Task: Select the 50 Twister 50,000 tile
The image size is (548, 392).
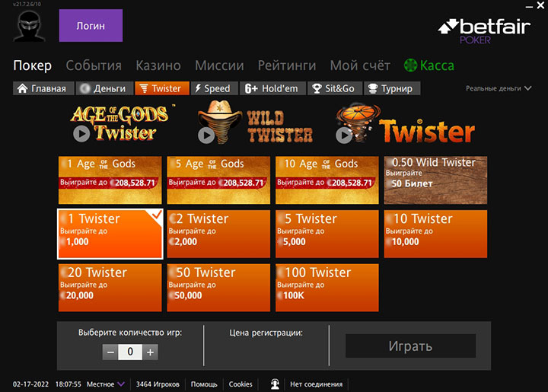Action: 218,288
